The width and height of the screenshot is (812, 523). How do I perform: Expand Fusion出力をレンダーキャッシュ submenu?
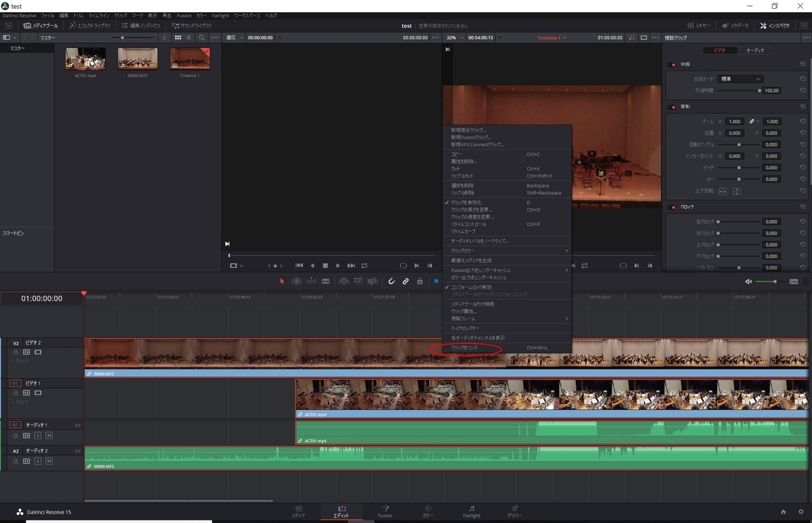pos(508,270)
